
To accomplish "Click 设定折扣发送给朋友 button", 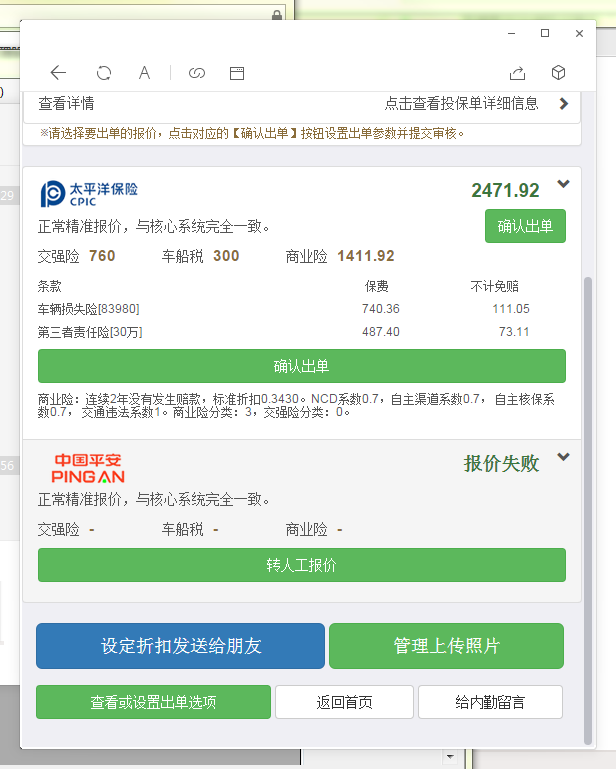I will coord(181,646).
